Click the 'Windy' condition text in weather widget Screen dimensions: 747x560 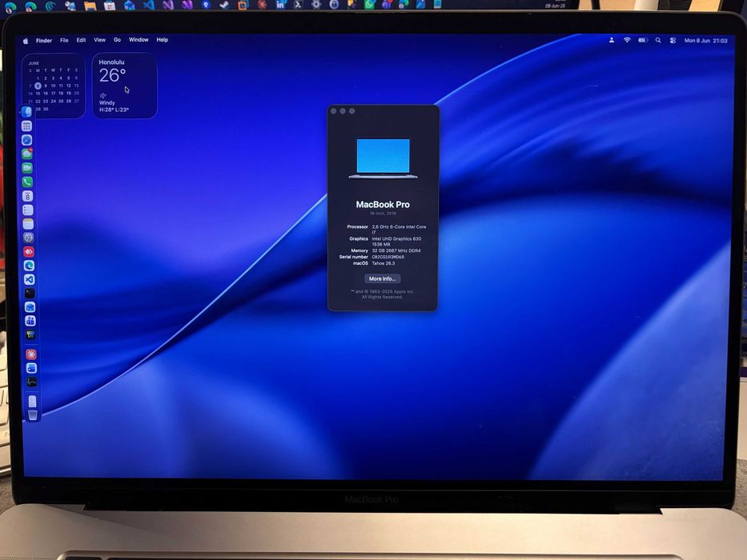pos(106,103)
